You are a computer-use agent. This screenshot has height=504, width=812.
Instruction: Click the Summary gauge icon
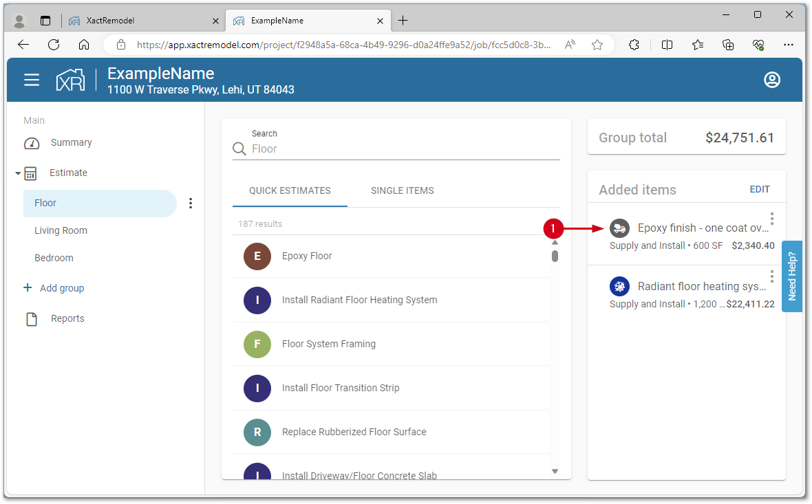click(32, 143)
